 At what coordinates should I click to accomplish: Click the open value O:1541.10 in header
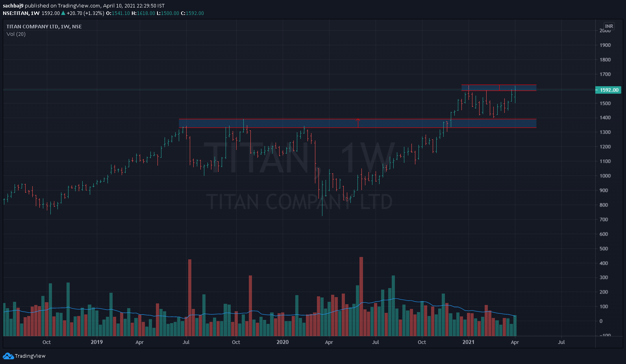click(118, 13)
